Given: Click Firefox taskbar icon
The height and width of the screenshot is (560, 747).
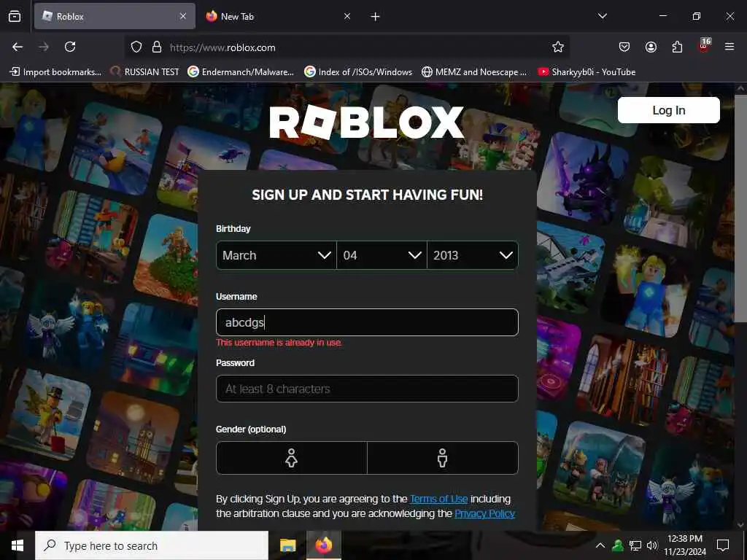Looking at the screenshot, I should point(323,545).
